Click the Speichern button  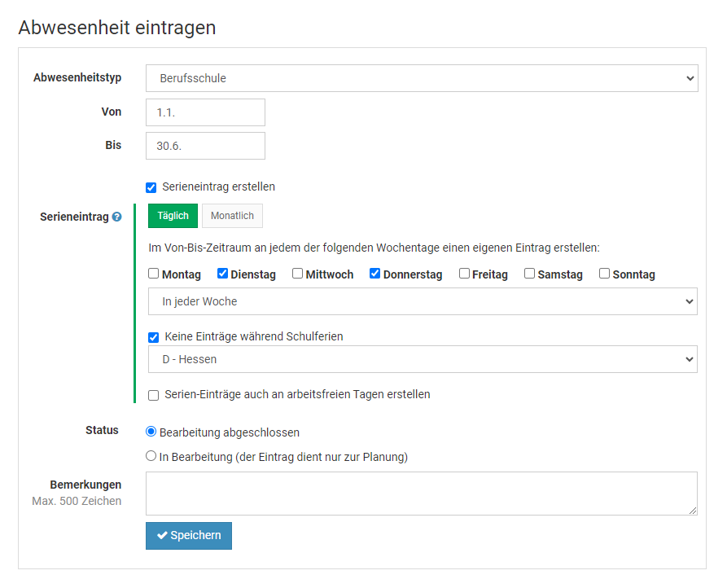[x=189, y=536]
